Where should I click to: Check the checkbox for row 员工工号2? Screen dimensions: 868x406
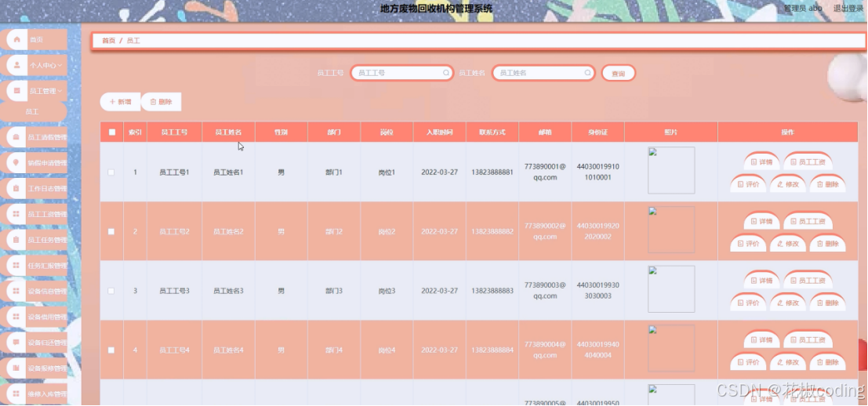click(111, 231)
